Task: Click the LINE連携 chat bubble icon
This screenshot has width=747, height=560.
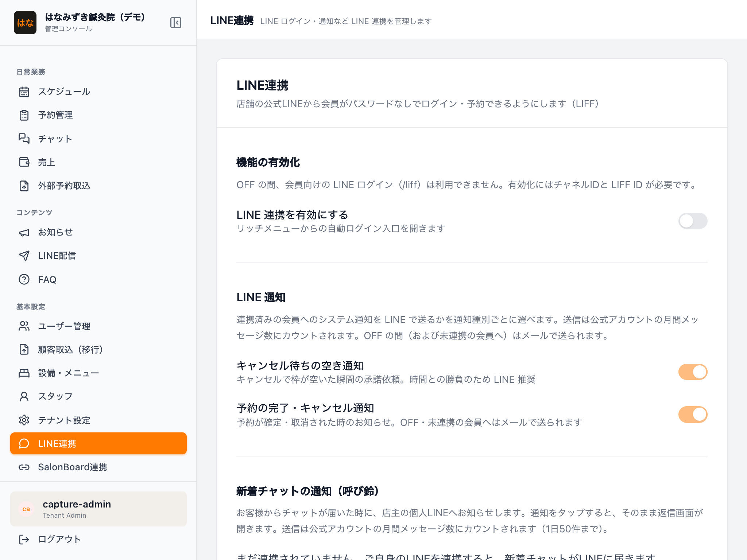Action: (x=24, y=443)
